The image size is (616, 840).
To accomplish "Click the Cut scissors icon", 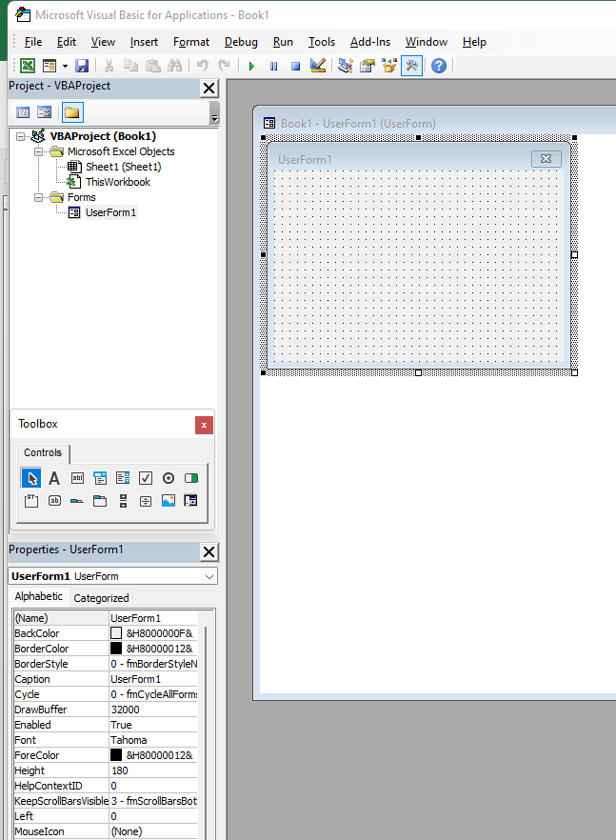I will tap(109, 66).
